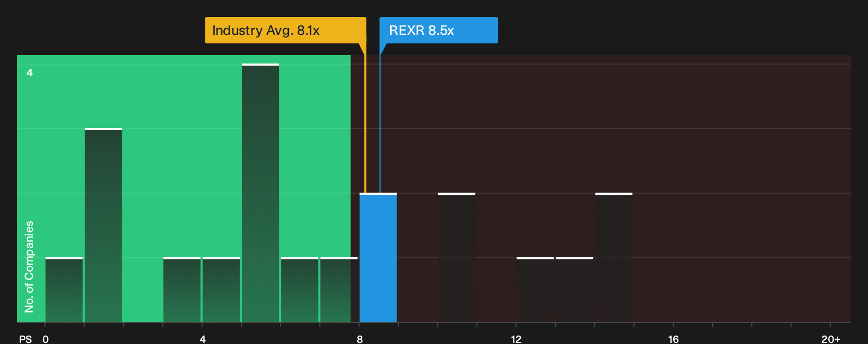Click the x-axis tick label '8'
This screenshot has width=868, height=344.
click(360, 339)
